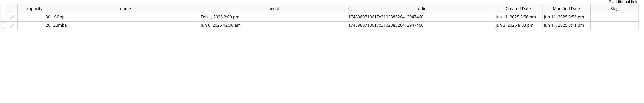Click the name column header
The width and height of the screenshot is (644, 103).
(126, 9)
